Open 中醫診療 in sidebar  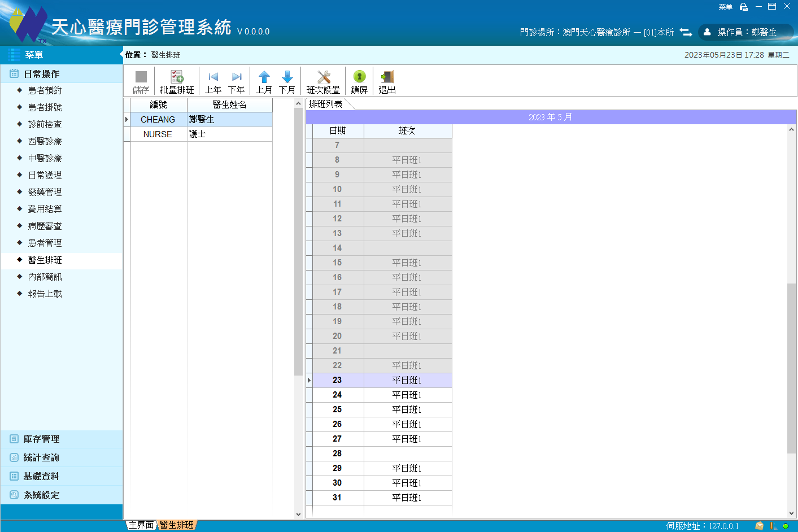pyautogui.click(x=45, y=158)
